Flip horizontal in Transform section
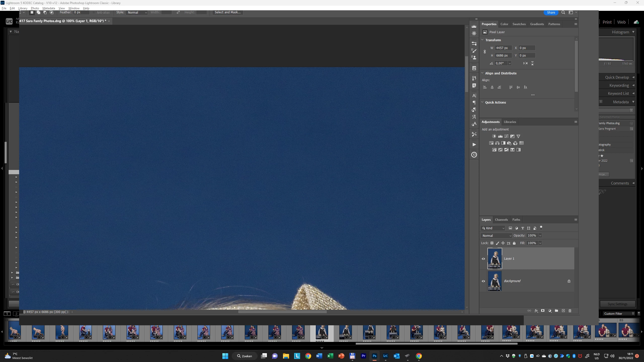 525,63
